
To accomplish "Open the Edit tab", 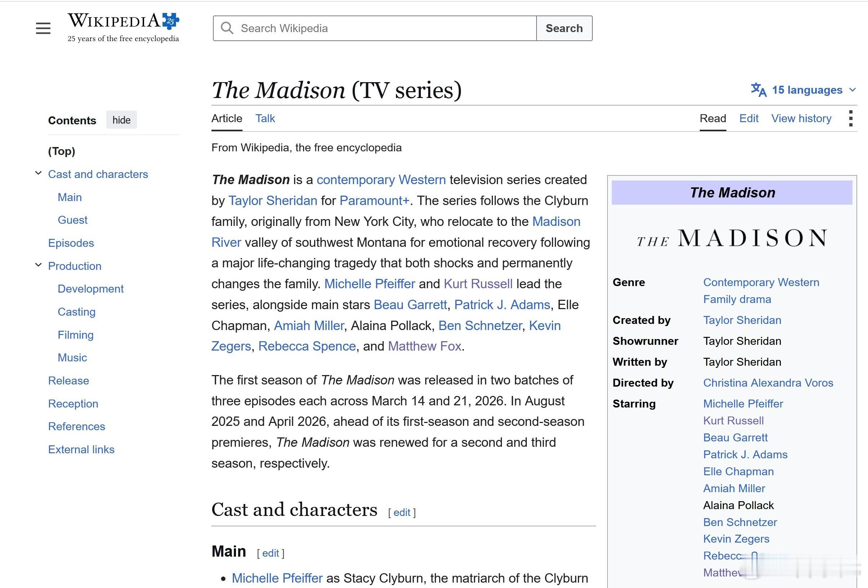I will (748, 119).
